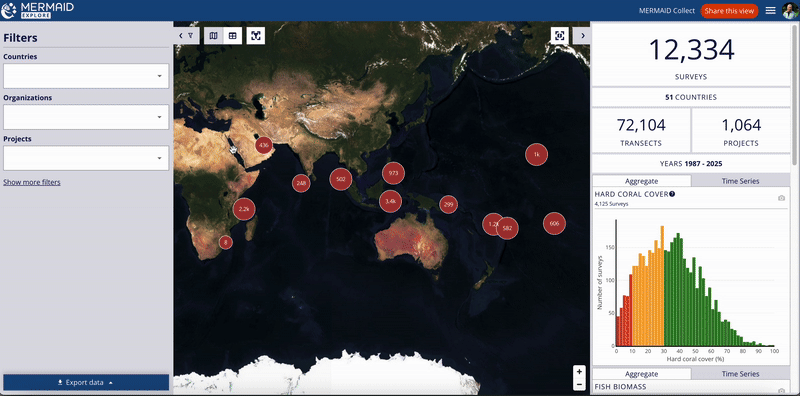Viewport: 800px width, 396px height.
Task: Select Fish Biomass Aggregate tab
Action: click(641, 374)
